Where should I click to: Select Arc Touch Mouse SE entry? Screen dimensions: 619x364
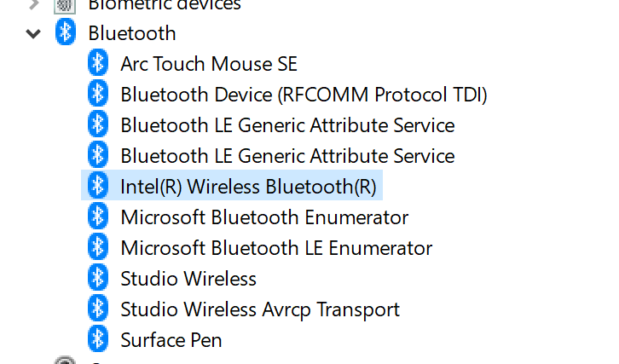coord(209,64)
